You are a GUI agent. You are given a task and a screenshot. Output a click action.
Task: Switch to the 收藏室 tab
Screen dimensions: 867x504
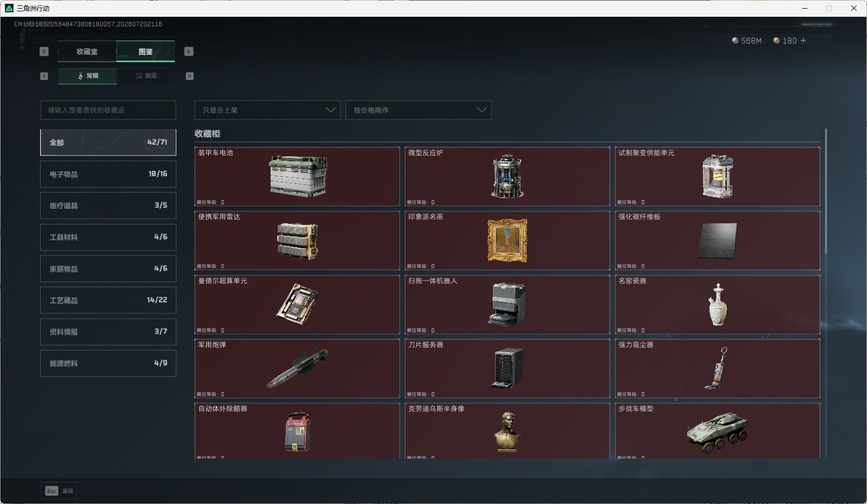87,51
